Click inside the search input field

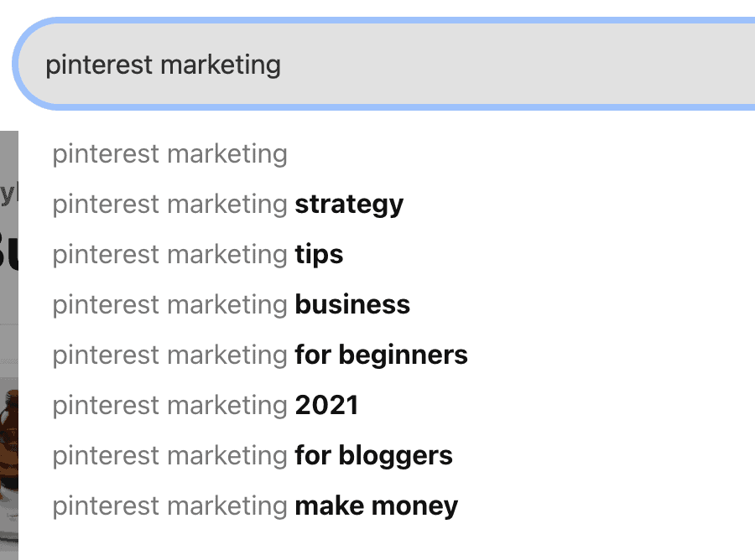click(x=385, y=64)
